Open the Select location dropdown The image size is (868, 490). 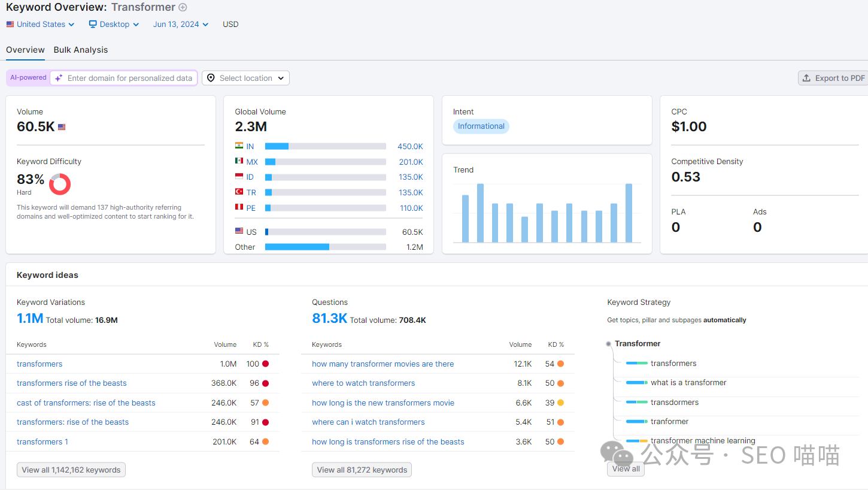[245, 78]
